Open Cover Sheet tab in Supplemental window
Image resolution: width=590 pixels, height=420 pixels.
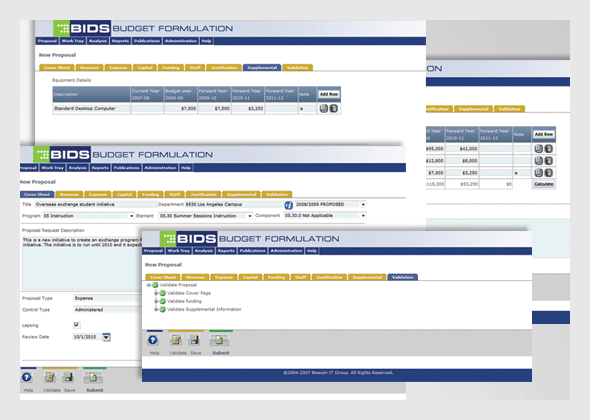(57, 68)
